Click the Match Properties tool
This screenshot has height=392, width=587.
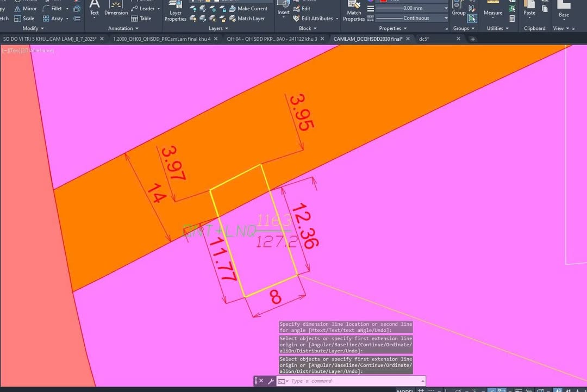354,12
